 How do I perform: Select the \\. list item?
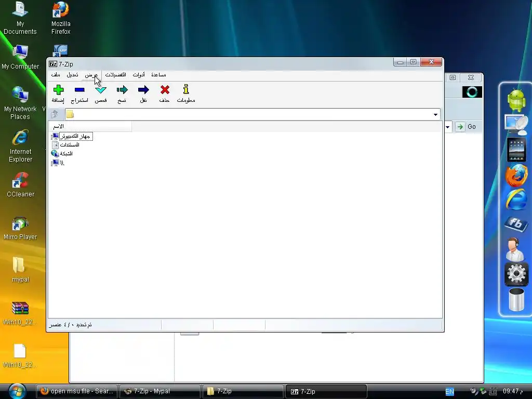point(58,163)
